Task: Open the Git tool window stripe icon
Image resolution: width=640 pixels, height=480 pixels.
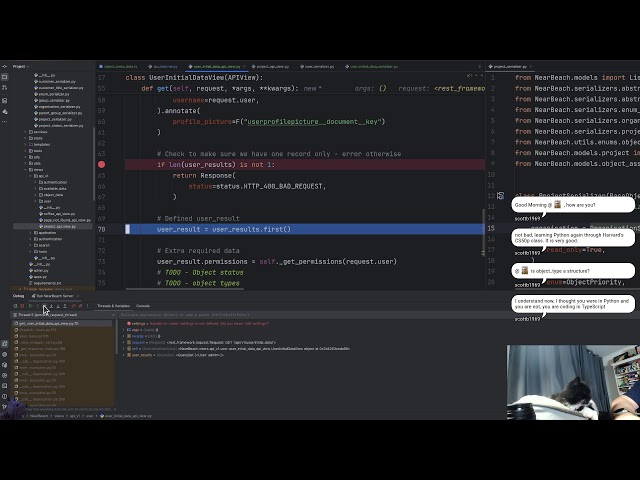Action: (4, 407)
